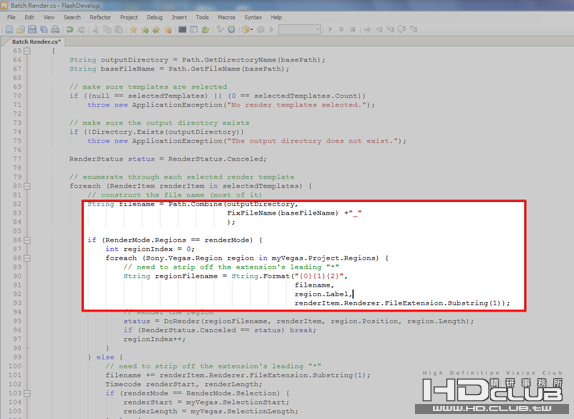The image size is (574, 419).
Task: Open the Help menu
Action: 276,17
